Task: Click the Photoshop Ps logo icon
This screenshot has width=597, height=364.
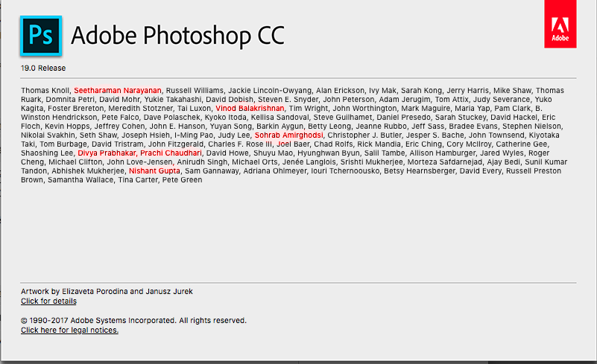Action: coord(41,36)
